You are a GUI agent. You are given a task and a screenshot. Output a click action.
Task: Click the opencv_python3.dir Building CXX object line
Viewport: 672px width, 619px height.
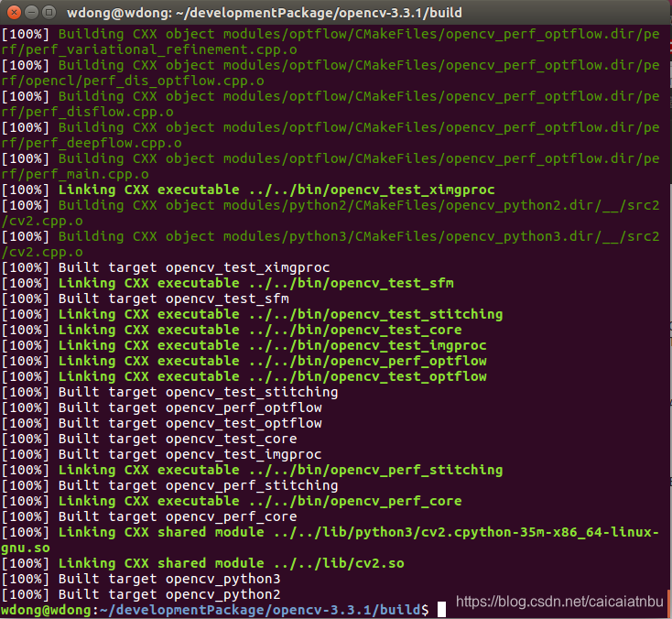330,236
